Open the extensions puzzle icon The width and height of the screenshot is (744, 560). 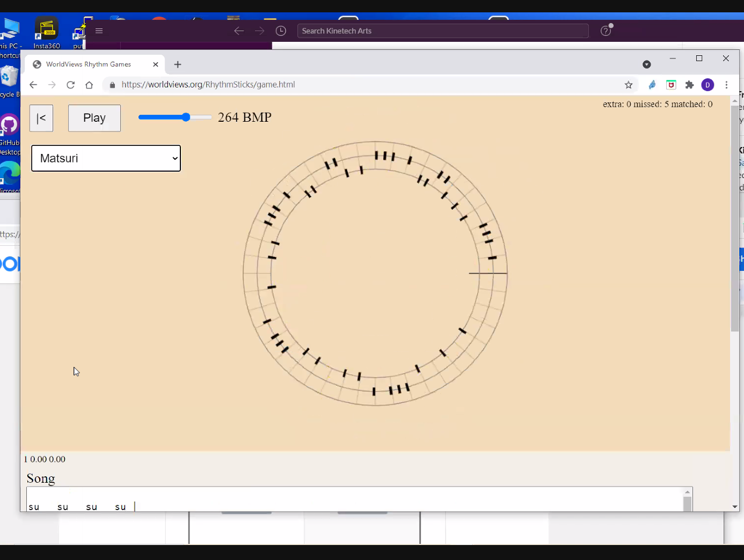click(x=690, y=85)
